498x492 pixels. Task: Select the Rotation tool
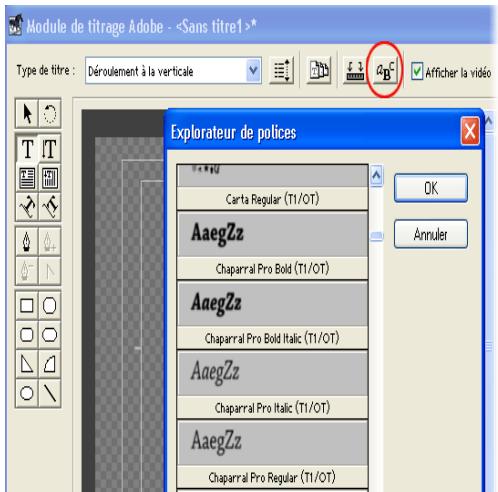coord(50,113)
